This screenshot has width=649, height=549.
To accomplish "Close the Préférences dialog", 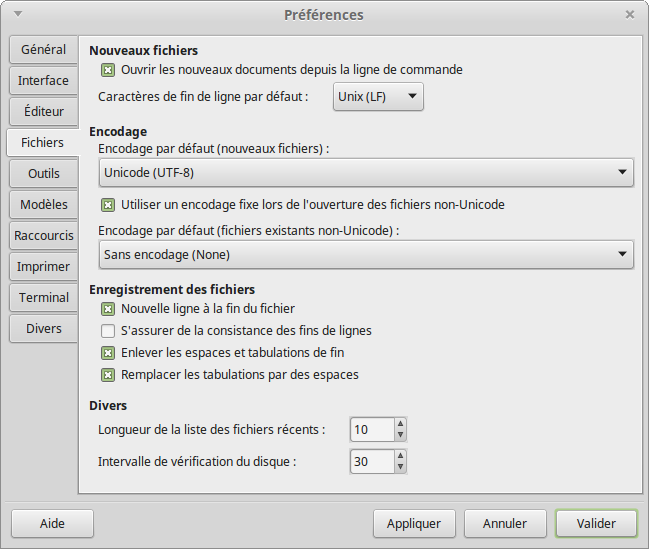I will (630, 14).
